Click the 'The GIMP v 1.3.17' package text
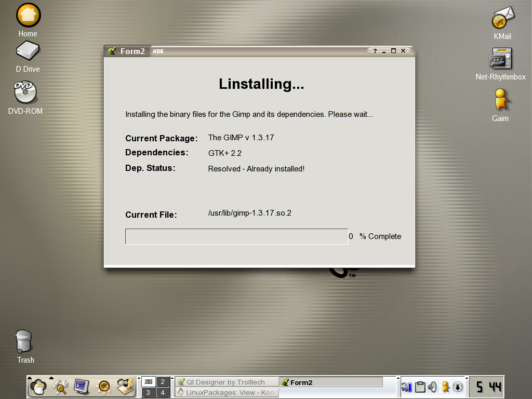 click(241, 138)
